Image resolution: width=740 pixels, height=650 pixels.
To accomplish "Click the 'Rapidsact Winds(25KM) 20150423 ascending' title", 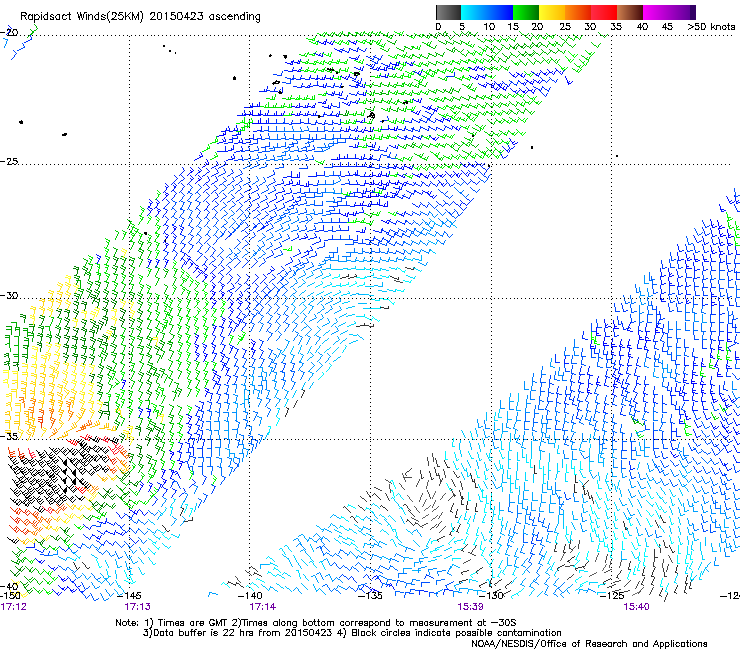I will [140, 17].
